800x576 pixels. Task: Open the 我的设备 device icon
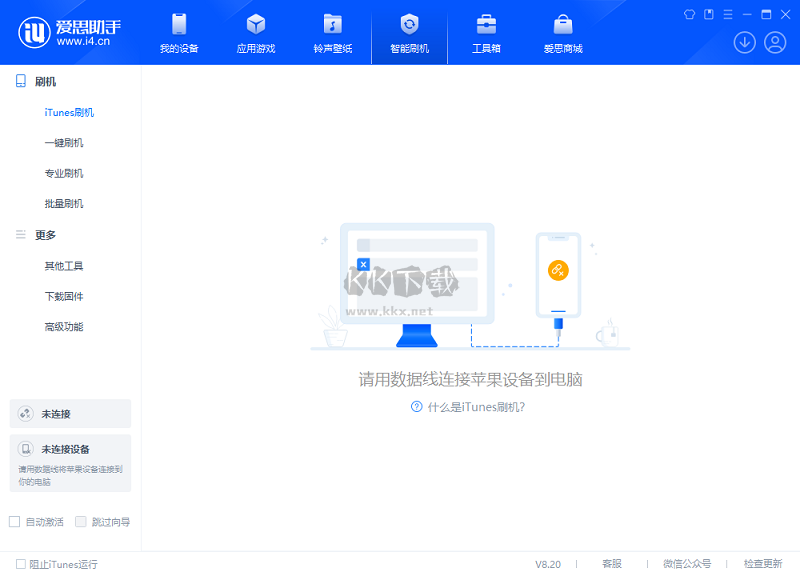click(179, 24)
